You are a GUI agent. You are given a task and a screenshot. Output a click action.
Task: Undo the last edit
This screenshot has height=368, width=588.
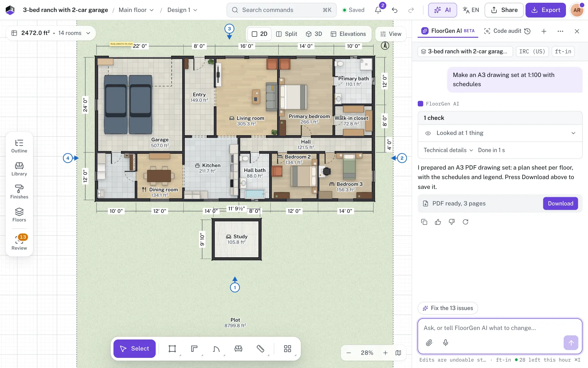pyautogui.click(x=395, y=10)
